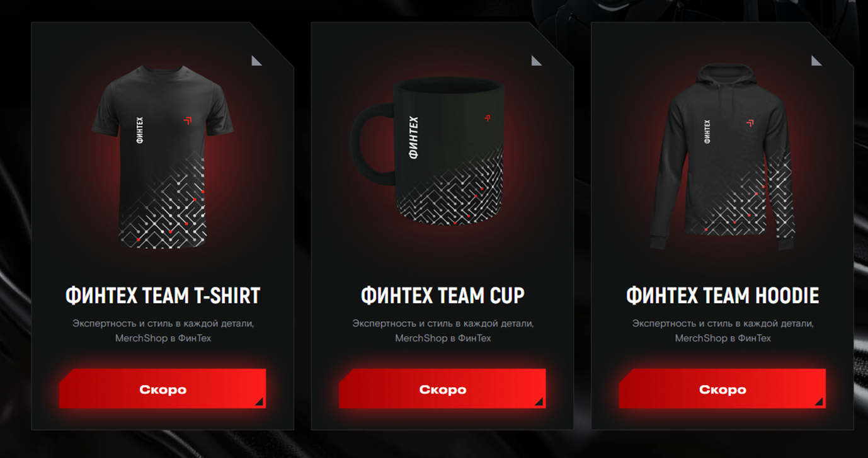The image size is (868, 458).
Task: Click the Скоро button under Team T-Shirt
Action: point(163,389)
